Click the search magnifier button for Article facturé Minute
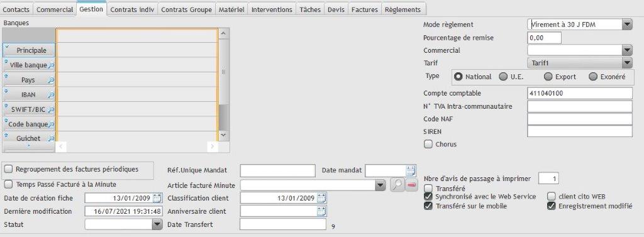 397,185
